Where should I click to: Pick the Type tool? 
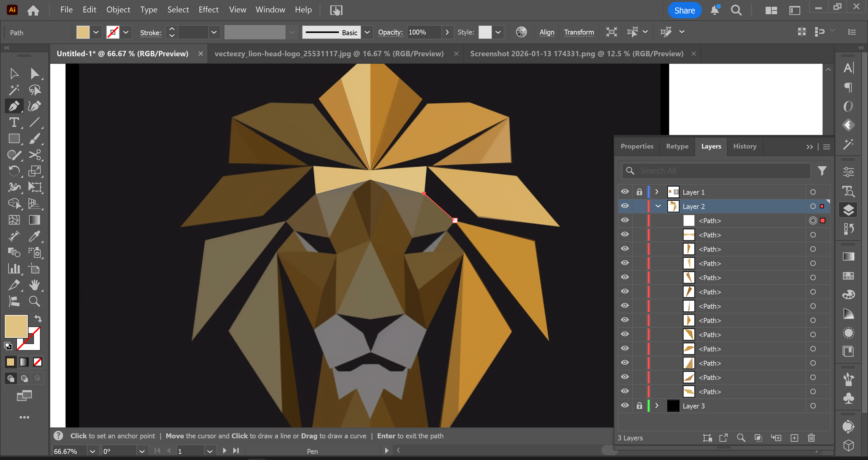point(14,122)
